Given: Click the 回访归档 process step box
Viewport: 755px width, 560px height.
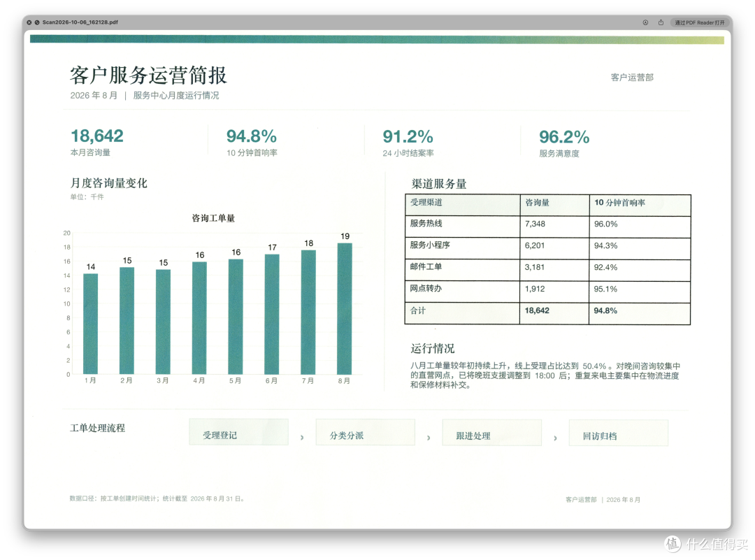Looking at the screenshot, I should point(619,432).
